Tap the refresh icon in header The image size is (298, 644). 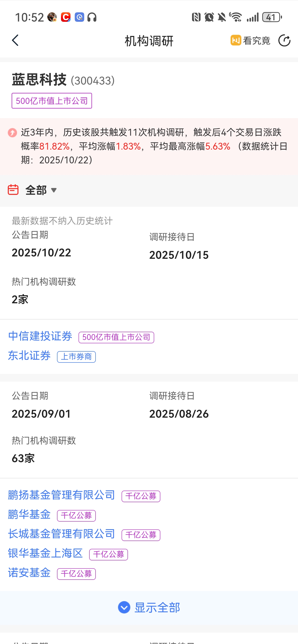[284, 40]
